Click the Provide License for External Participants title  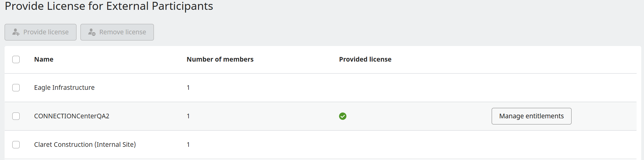pos(109,6)
